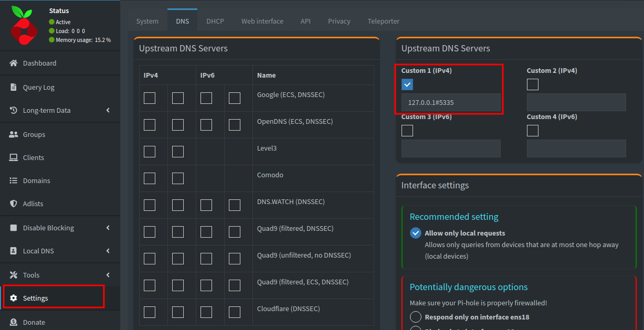
Task: Select the Respond only on interface ens18 option
Action: click(x=415, y=316)
